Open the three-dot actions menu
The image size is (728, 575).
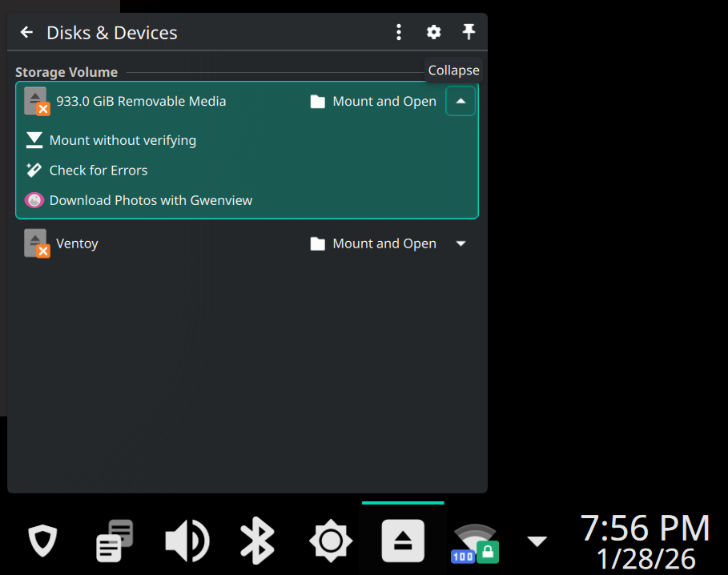point(399,32)
